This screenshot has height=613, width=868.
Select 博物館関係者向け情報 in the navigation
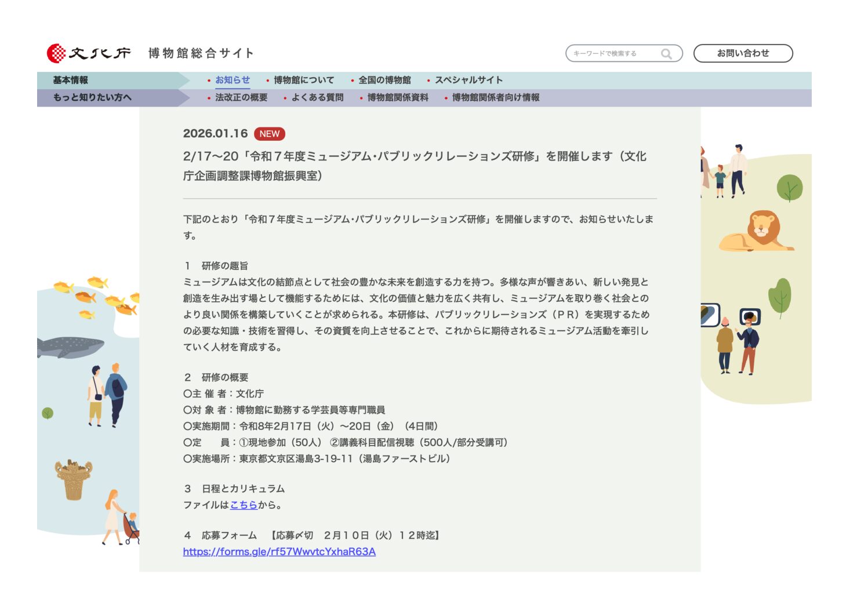(496, 97)
